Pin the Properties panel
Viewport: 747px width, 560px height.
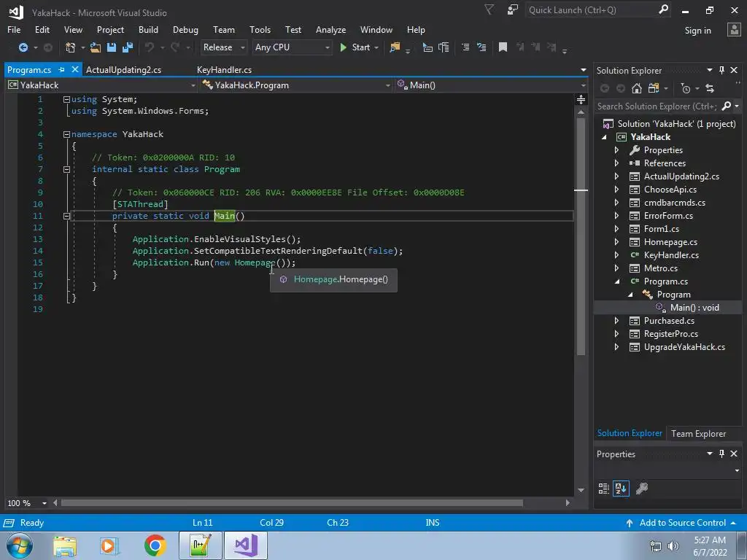click(721, 454)
